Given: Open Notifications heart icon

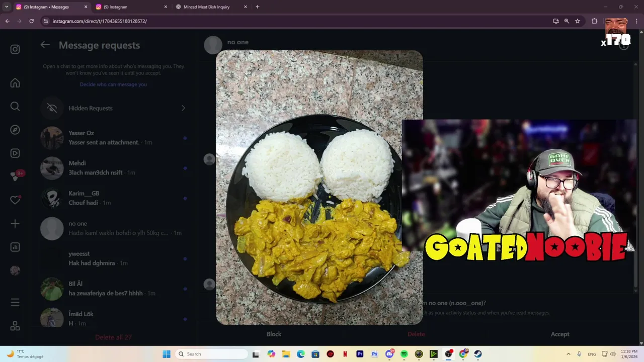Looking at the screenshot, I should click(x=15, y=200).
